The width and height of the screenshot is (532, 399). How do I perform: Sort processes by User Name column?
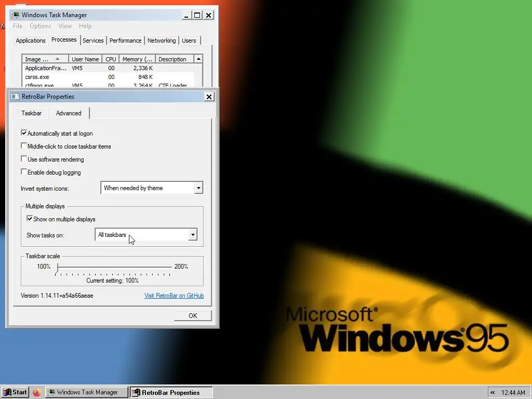coord(85,59)
